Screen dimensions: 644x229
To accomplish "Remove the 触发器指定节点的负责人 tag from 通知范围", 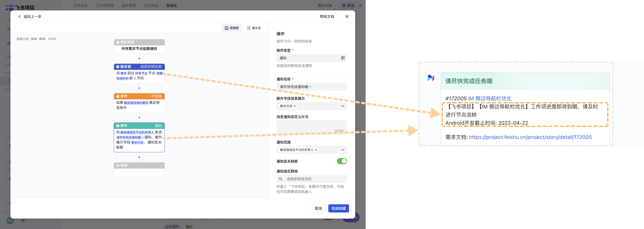I will [x=316, y=150].
